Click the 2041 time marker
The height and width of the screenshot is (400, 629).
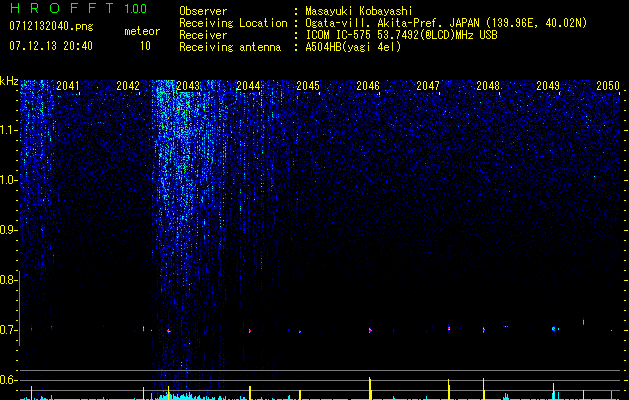coord(68,85)
